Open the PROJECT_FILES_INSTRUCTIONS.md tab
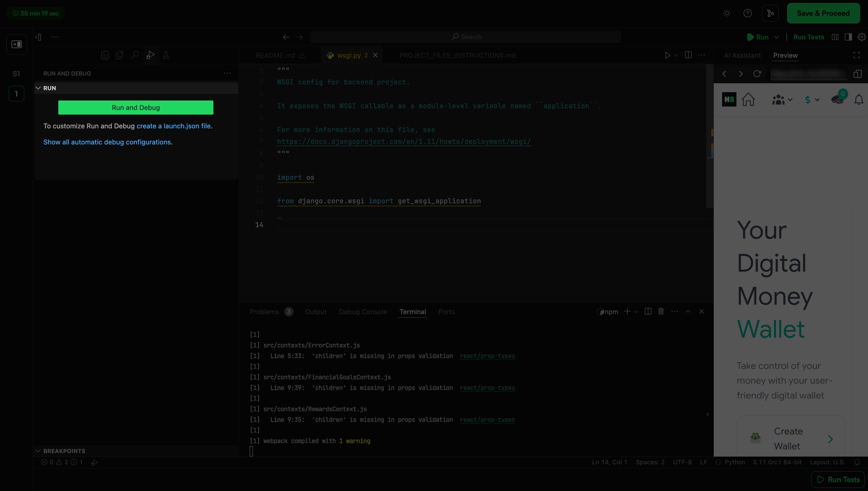Image resolution: width=868 pixels, height=491 pixels. pyautogui.click(x=457, y=55)
